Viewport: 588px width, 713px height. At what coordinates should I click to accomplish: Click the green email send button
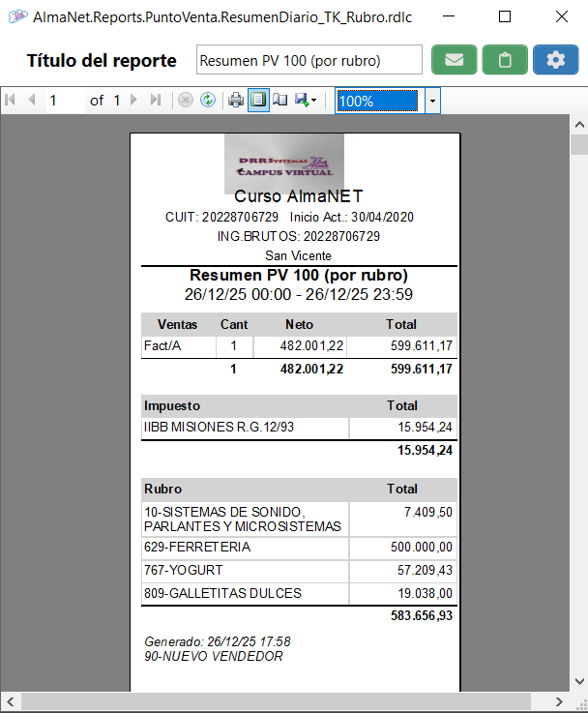click(455, 60)
